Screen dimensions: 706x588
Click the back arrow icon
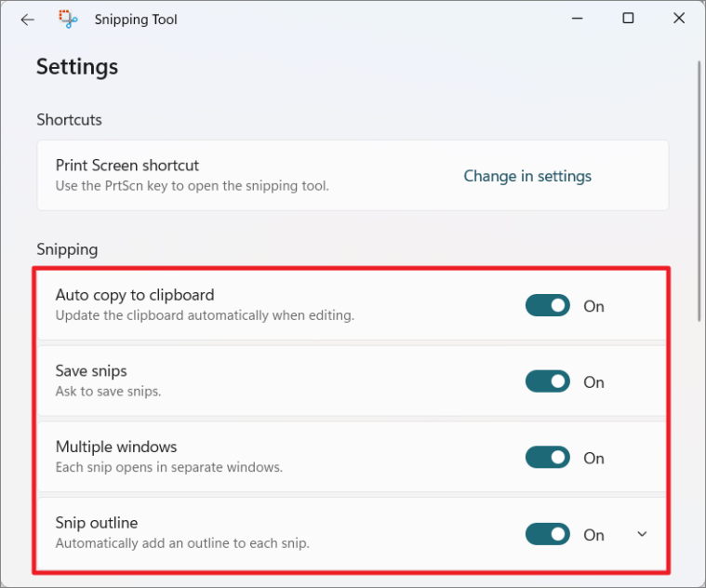coord(28,20)
